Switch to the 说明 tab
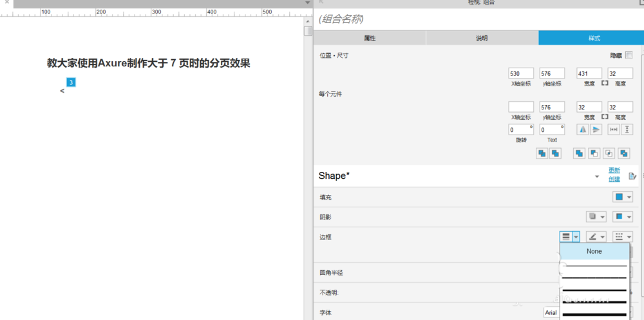 [x=482, y=38]
